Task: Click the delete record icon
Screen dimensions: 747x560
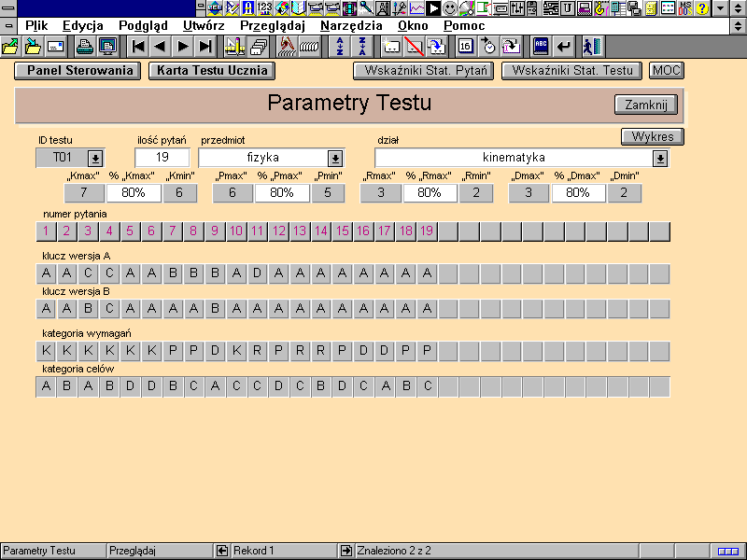Action: point(415,46)
